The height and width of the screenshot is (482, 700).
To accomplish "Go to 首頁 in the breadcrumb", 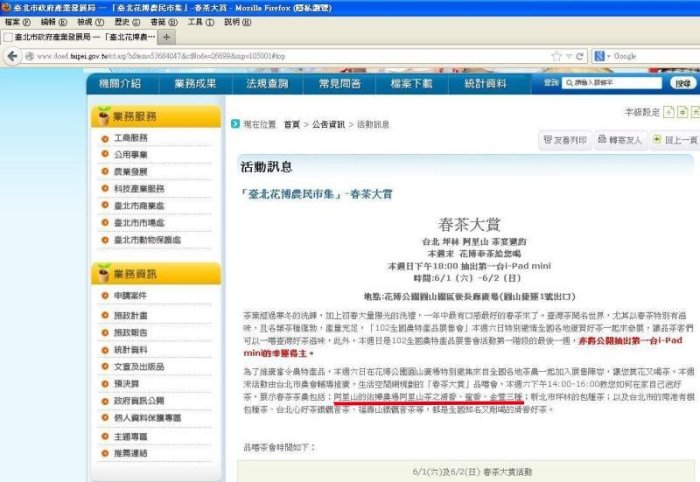I will click(x=291, y=125).
